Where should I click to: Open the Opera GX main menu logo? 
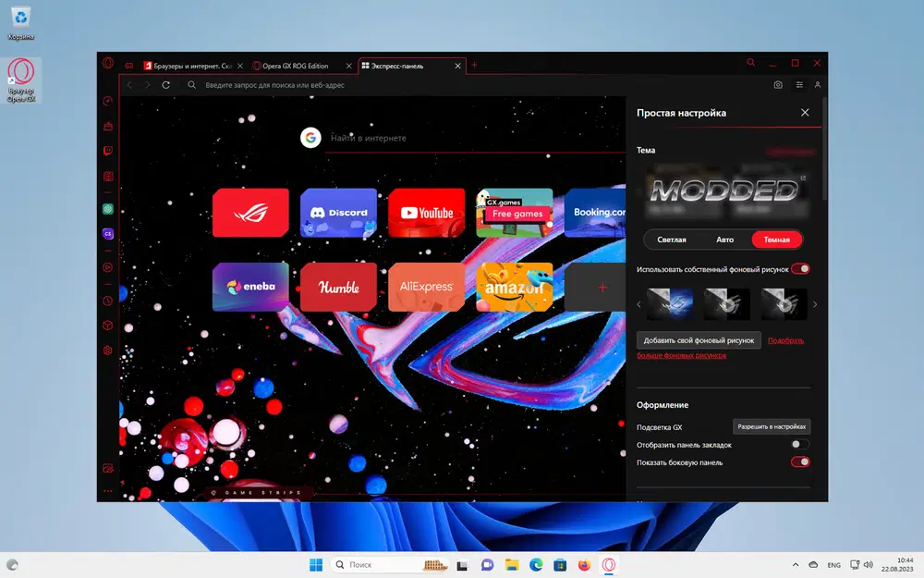[x=108, y=63]
